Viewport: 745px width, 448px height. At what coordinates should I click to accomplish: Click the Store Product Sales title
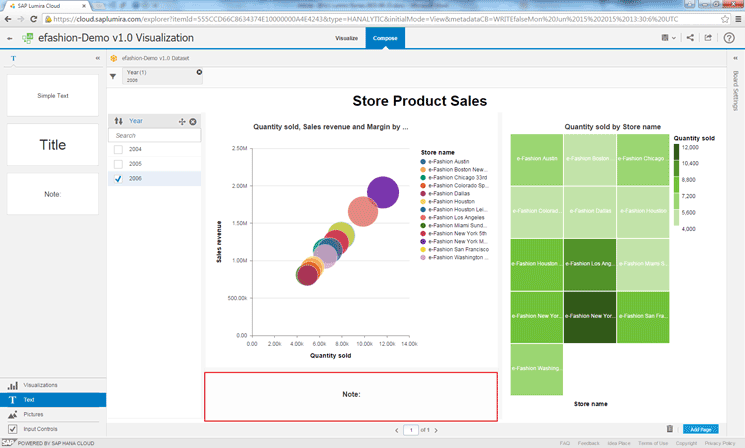[x=420, y=101]
